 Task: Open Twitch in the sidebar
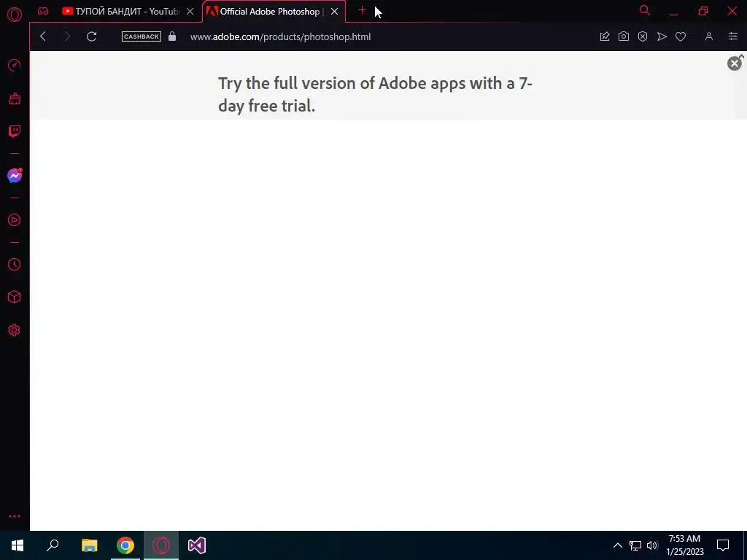click(x=15, y=132)
